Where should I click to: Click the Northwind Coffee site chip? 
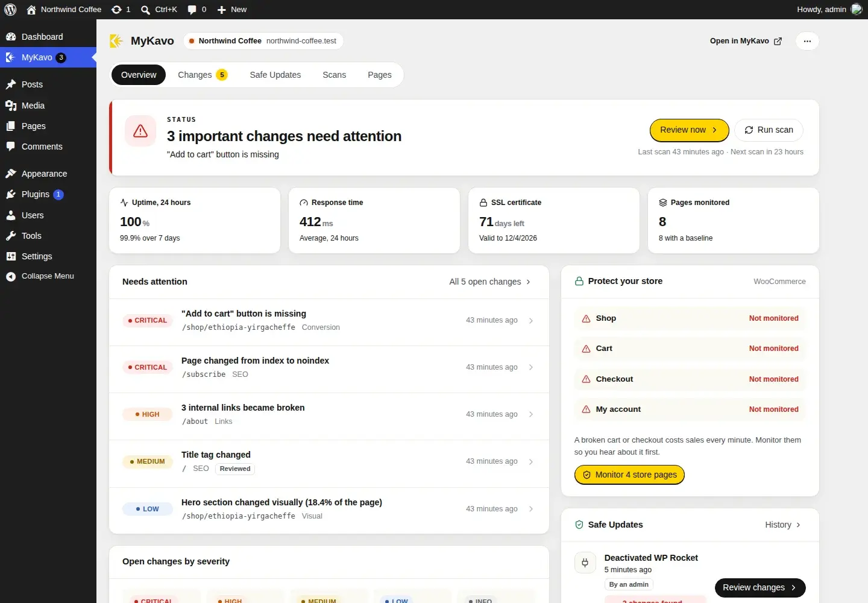[x=263, y=41]
